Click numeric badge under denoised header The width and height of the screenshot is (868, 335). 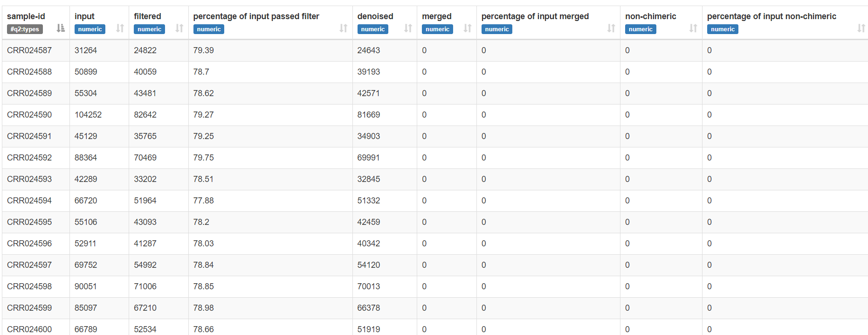pyautogui.click(x=372, y=29)
